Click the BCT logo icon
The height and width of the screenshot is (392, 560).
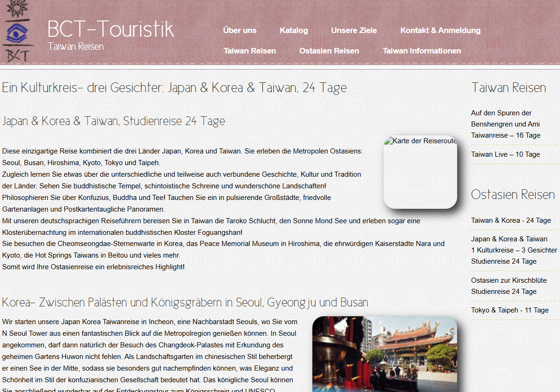18,31
